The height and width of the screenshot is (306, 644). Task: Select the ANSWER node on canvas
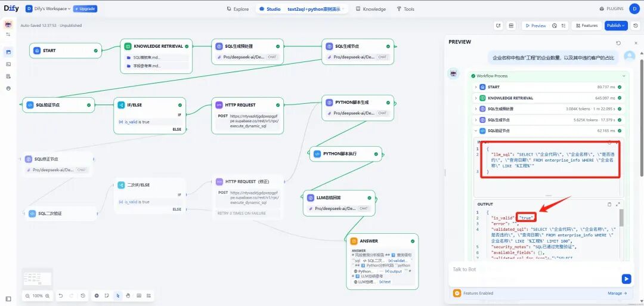tap(382, 262)
